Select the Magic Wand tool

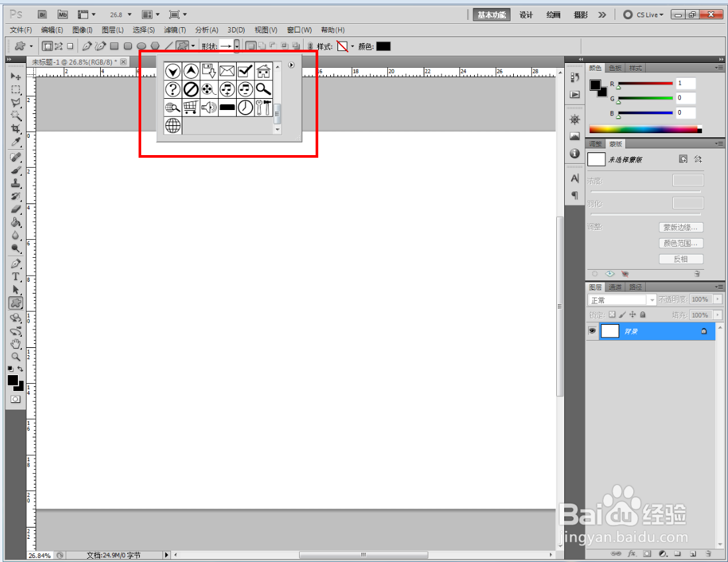(16, 115)
